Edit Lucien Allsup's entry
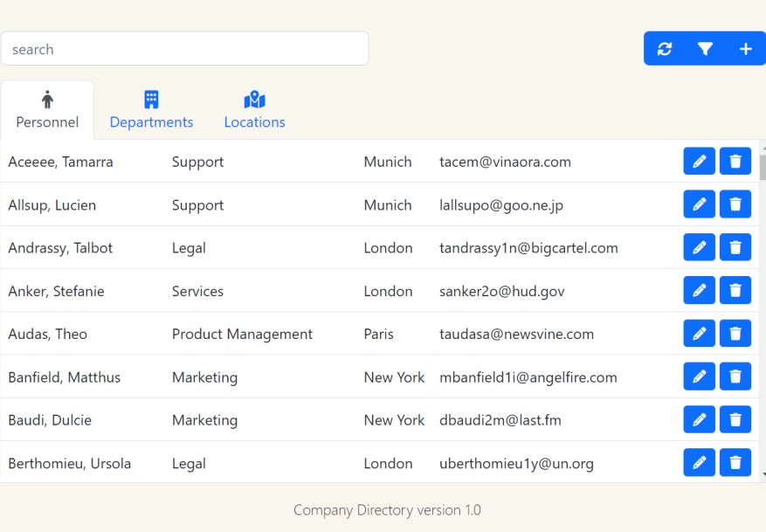This screenshot has height=532, width=766. [699, 204]
